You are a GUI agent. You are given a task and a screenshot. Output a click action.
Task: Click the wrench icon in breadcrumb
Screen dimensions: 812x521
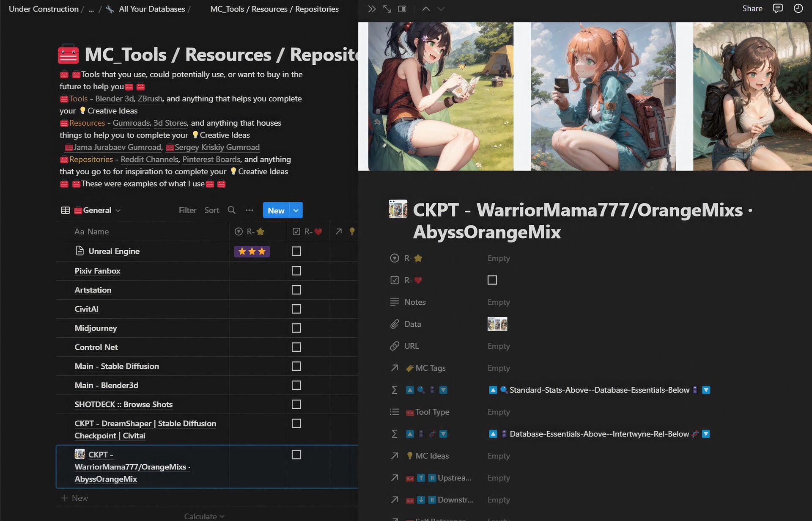click(x=110, y=9)
